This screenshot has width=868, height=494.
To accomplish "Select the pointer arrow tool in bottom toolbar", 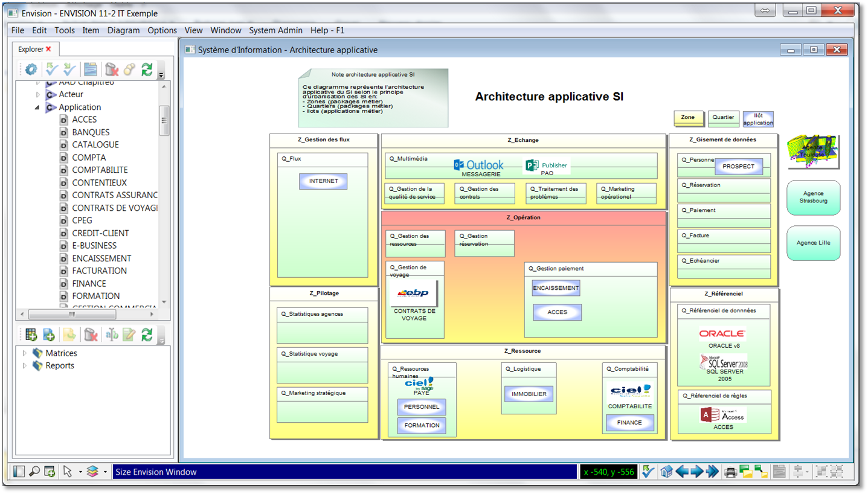I will (67, 472).
